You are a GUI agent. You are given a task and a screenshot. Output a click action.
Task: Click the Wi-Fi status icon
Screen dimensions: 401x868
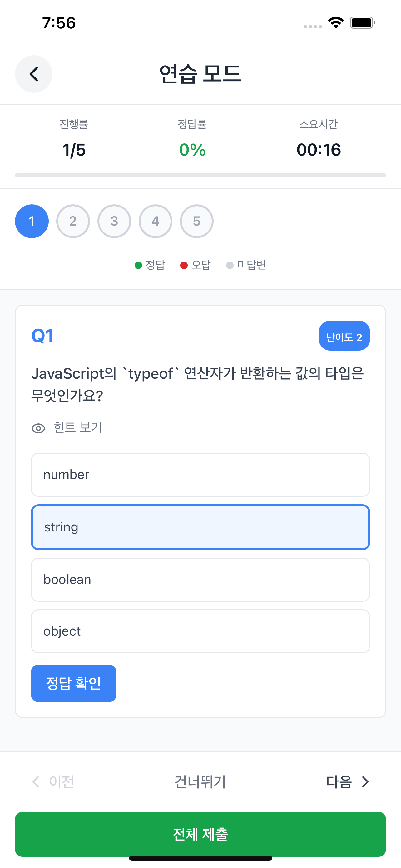click(335, 22)
